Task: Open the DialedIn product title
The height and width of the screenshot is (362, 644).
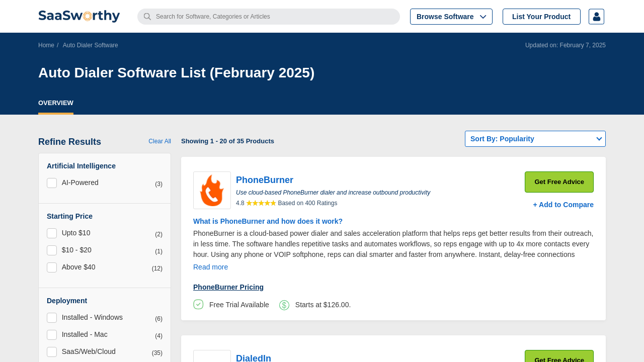Action: 254,358
